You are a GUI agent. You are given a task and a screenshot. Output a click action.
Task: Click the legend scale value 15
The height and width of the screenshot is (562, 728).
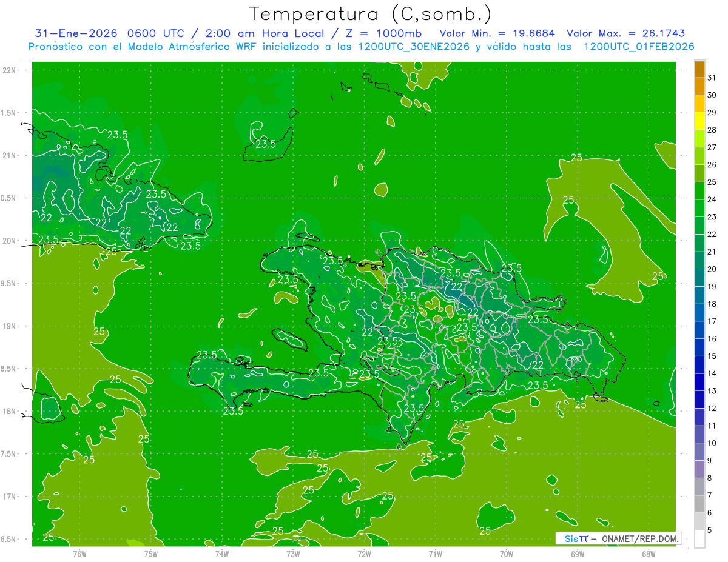tap(712, 356)
